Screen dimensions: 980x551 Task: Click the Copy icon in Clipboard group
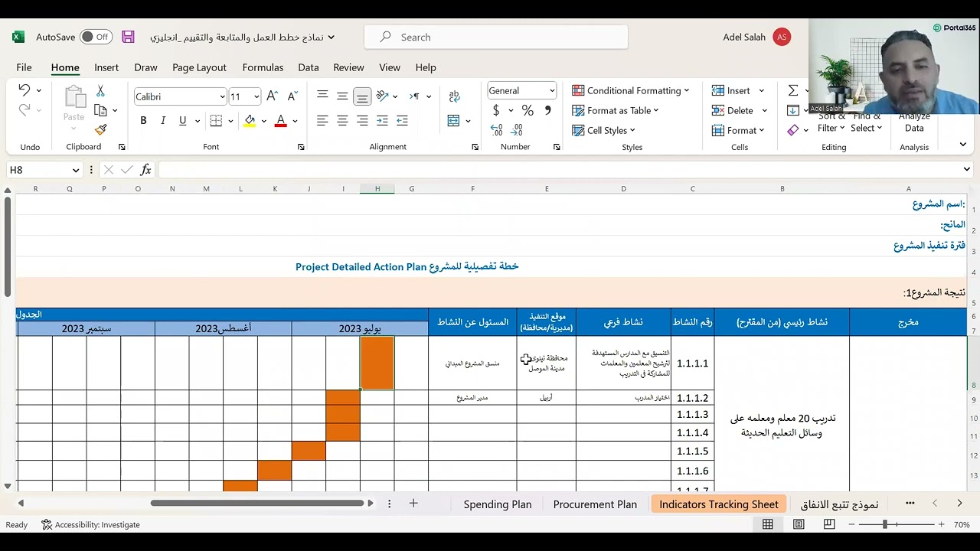(100, 110)
